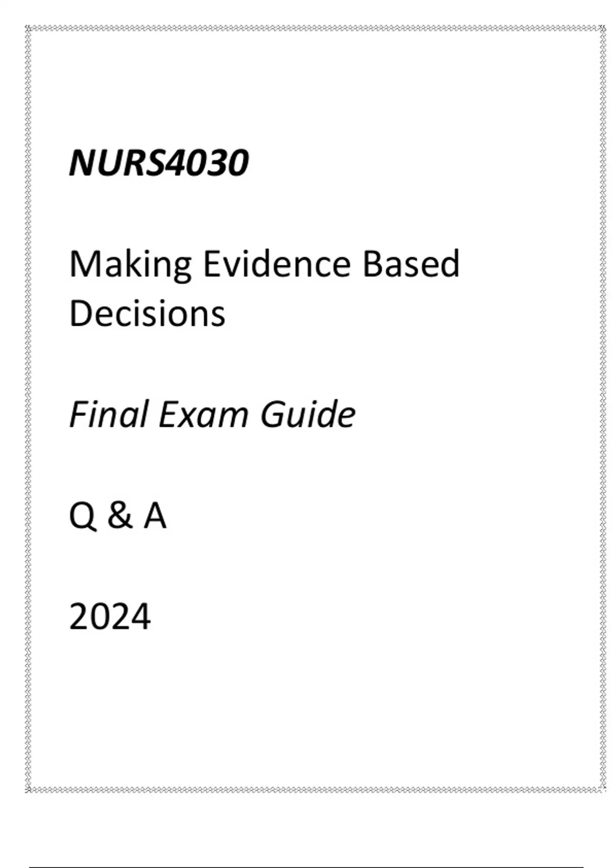Click the word "Guide" in italic text

(x=308, y=414)
